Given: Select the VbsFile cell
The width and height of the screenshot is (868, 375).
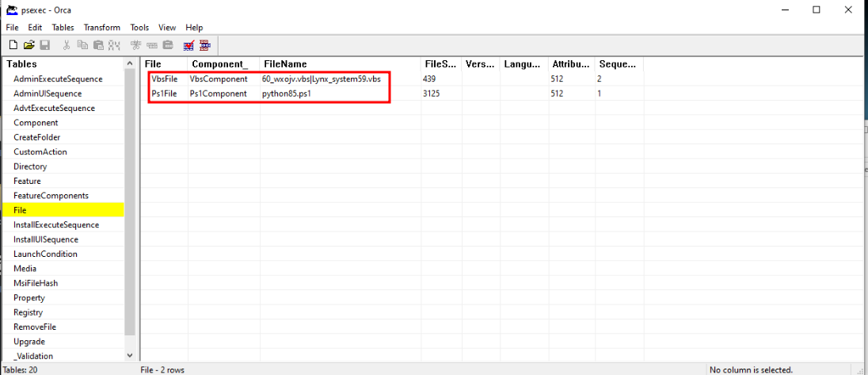Looking at the screenshot, I should pyautogui.click(x=165, y=79).
